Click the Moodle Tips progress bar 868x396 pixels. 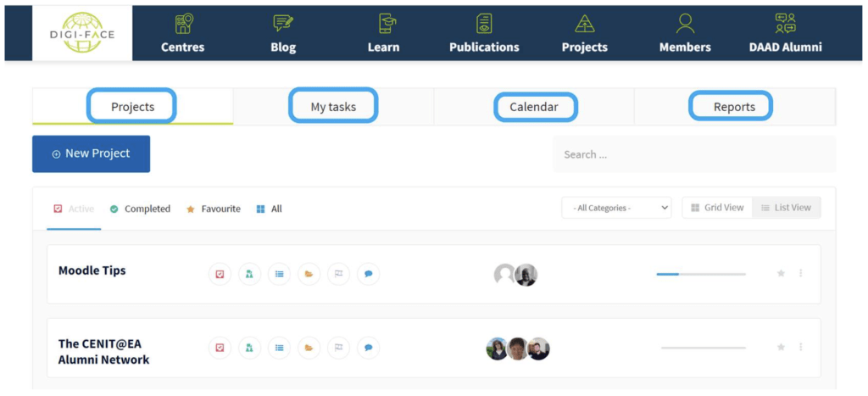(x=700, y=274)
